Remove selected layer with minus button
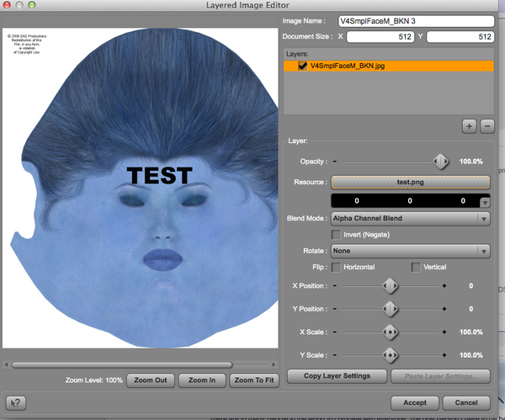The image size is (505, 420). (487, 126)
